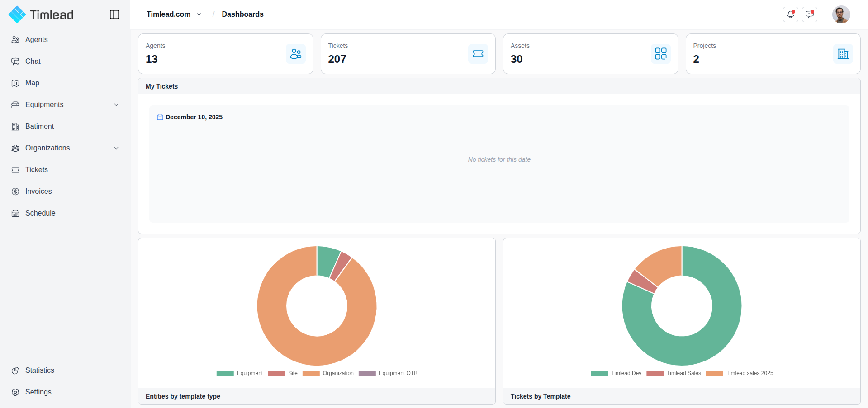The width and height of the screenshot is (868, 408).
Task: Open the messages speech bubble icon
Action: (x=809, y=14)
